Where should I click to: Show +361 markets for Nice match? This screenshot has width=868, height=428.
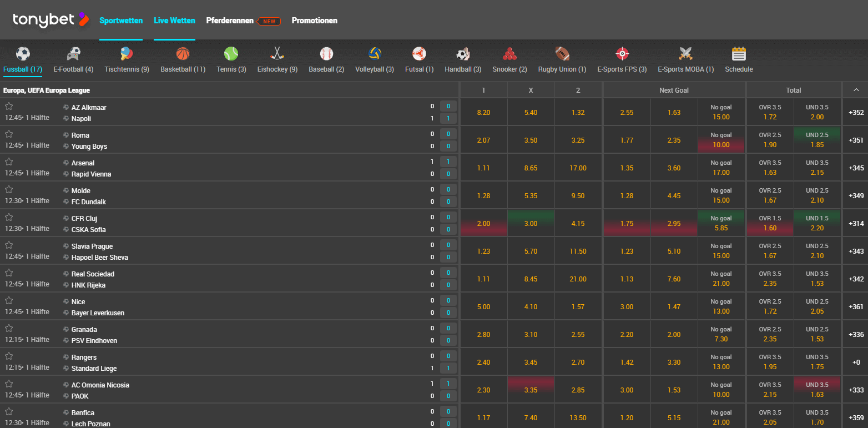pos(856,306)
